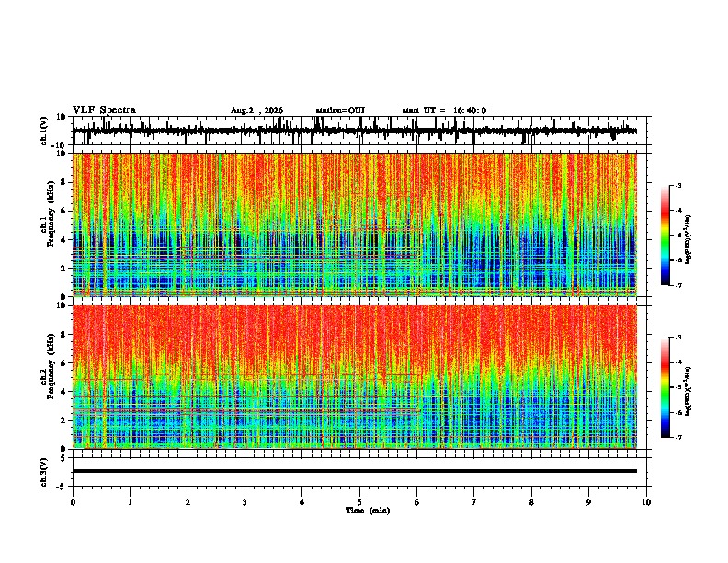Click the time axis tick label '10'
This screenshot has width=728, height=563.
(646, 502)
